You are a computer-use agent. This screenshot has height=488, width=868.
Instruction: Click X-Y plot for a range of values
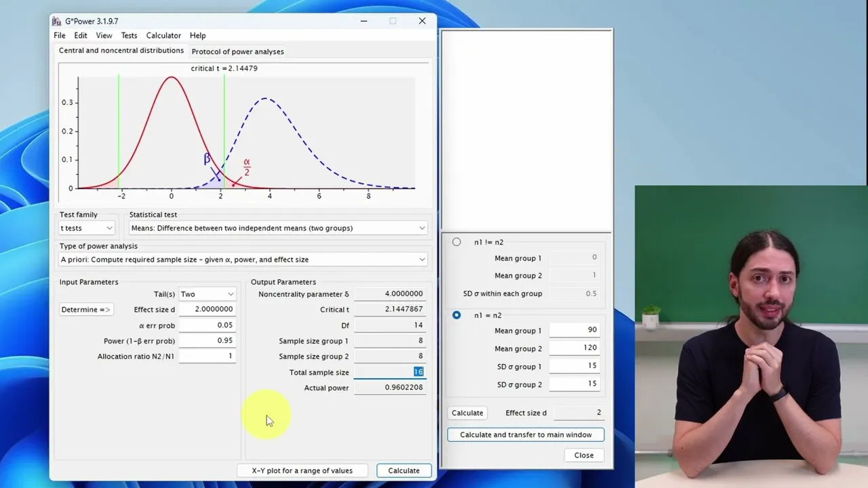pyautogui.click(x=302, y=470)
